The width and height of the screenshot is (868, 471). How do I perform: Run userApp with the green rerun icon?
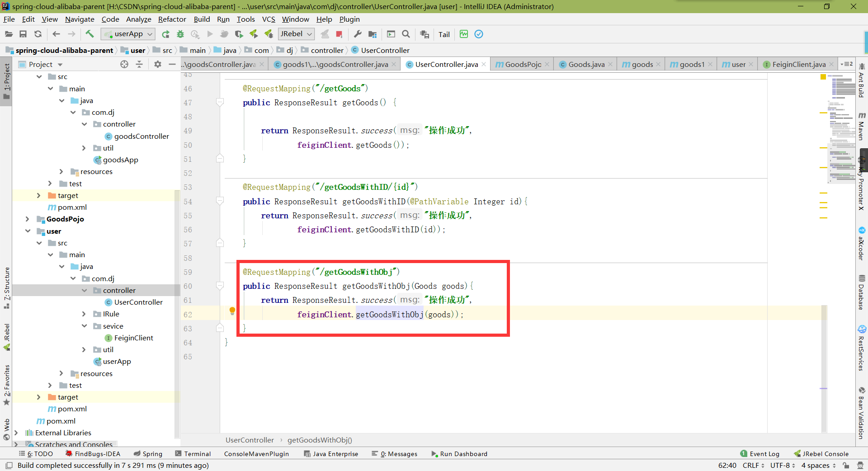[165, 34]
